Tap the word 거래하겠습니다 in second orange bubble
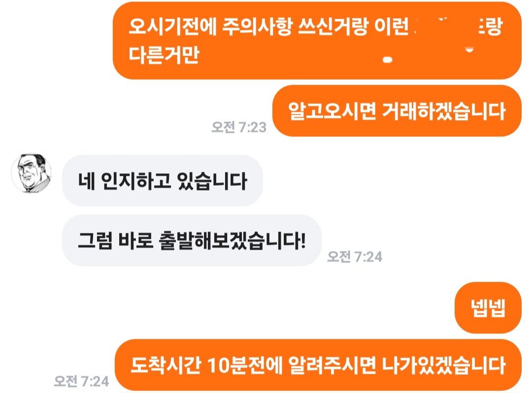The image size is (532, 393). [444, 111]
